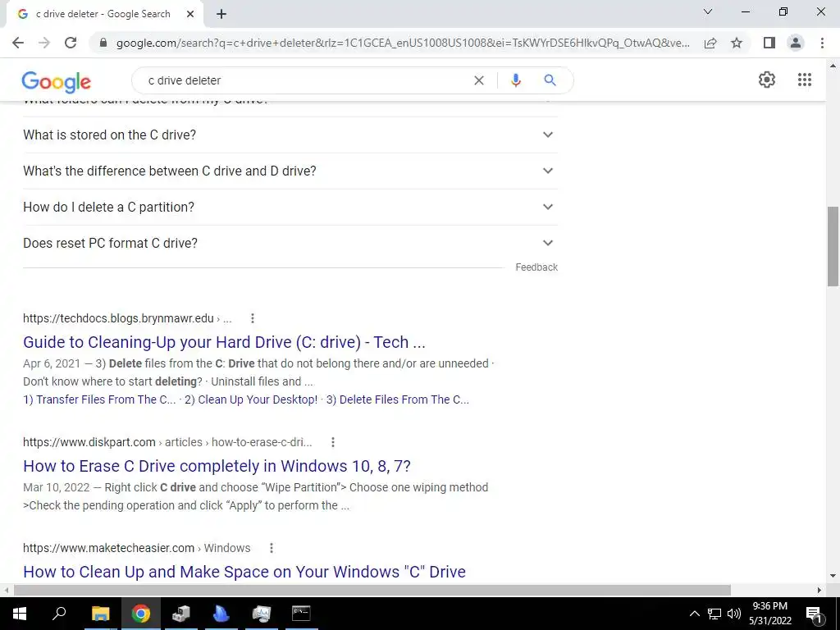Click the horizontal scrollbar thumb
The height and width of the screenshot is (630, 840).
pos(372,590)
